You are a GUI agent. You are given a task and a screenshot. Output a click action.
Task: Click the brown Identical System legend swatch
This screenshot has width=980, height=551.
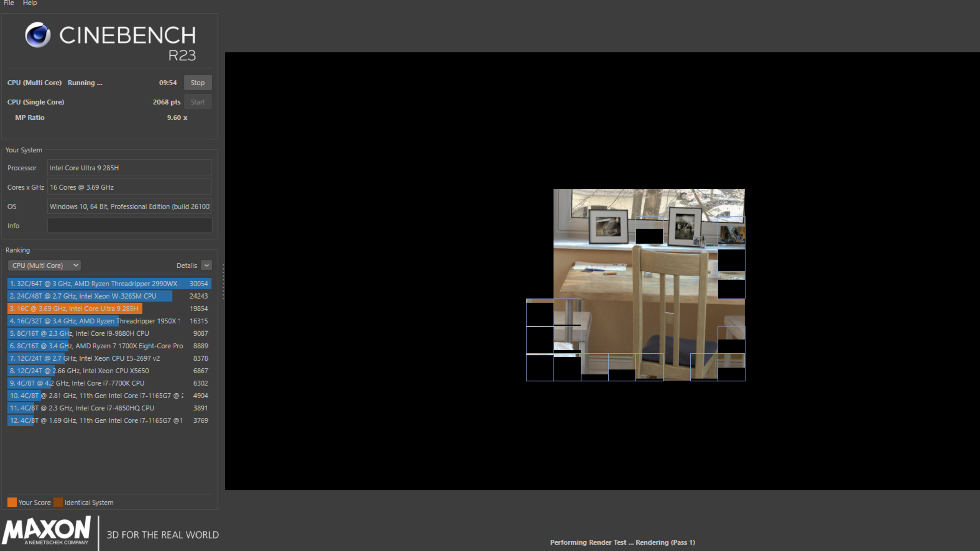point(58,502)
